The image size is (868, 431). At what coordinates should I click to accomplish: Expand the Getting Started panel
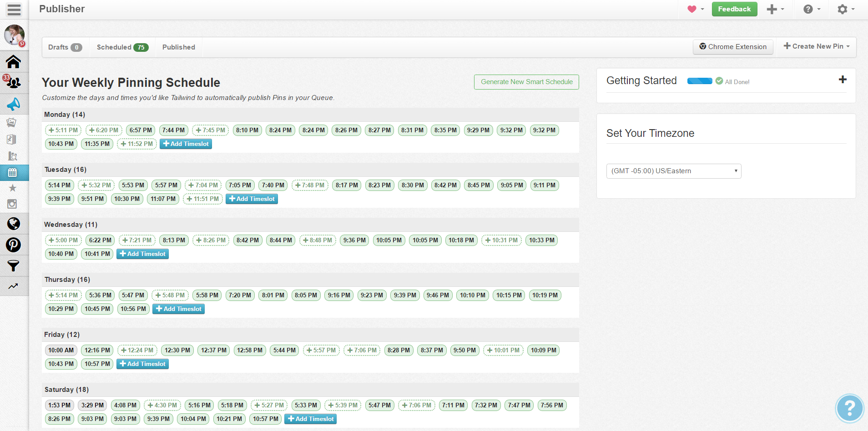[x=843, y=80]
